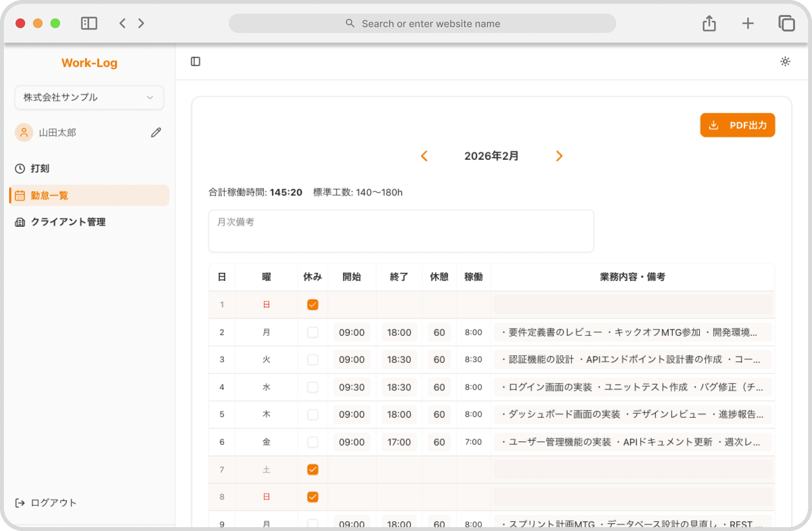This screenshot has height=531, width=812.
Task: Select the 勤怠一覧 menu entry
Action: (x=49, y=195)
